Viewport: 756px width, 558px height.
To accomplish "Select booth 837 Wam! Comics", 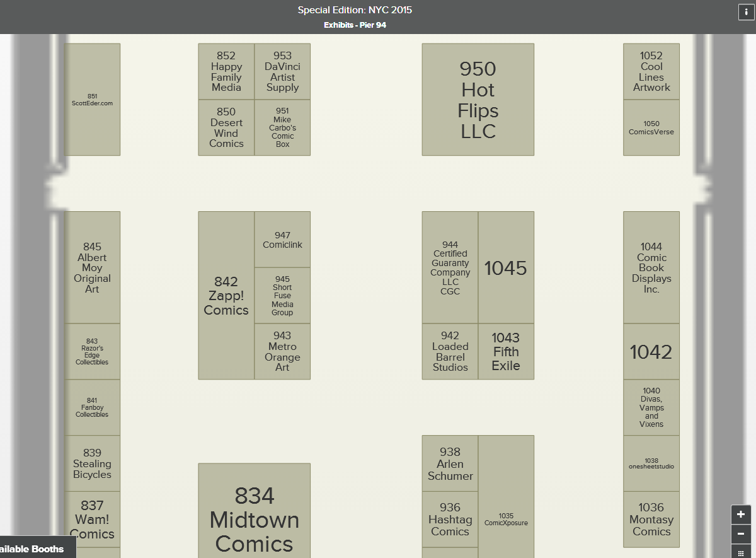I will pos(93,520).
